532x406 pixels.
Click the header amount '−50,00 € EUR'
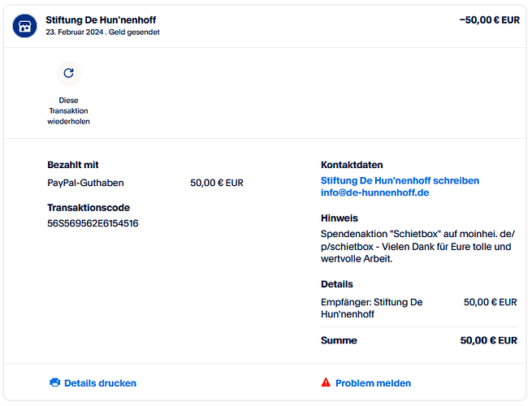pyautogui.click(x=489, y=20)
